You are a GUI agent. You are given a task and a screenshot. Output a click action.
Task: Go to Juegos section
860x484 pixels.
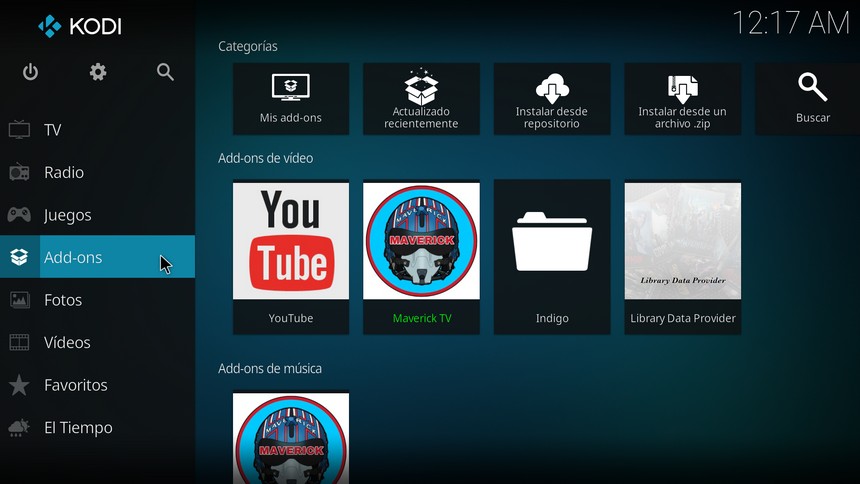98,215
